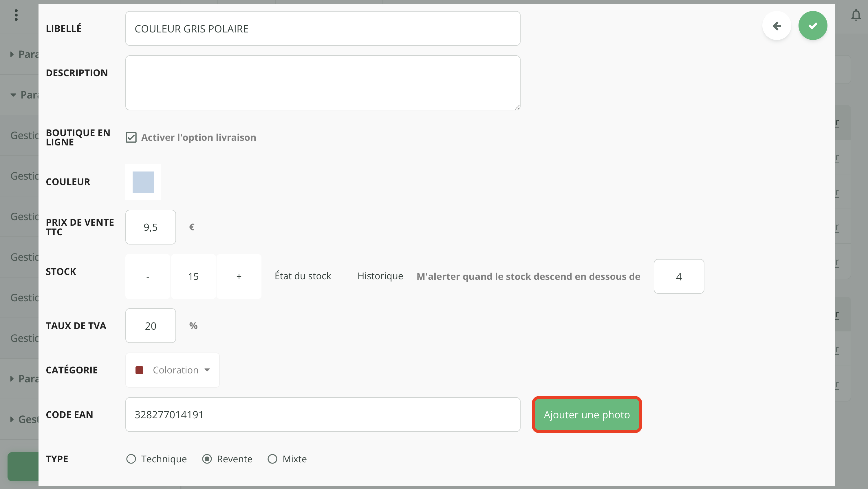This screenshot has width=868, height=489.
Task: Click into the Description text area
Action: pos(323,83)
